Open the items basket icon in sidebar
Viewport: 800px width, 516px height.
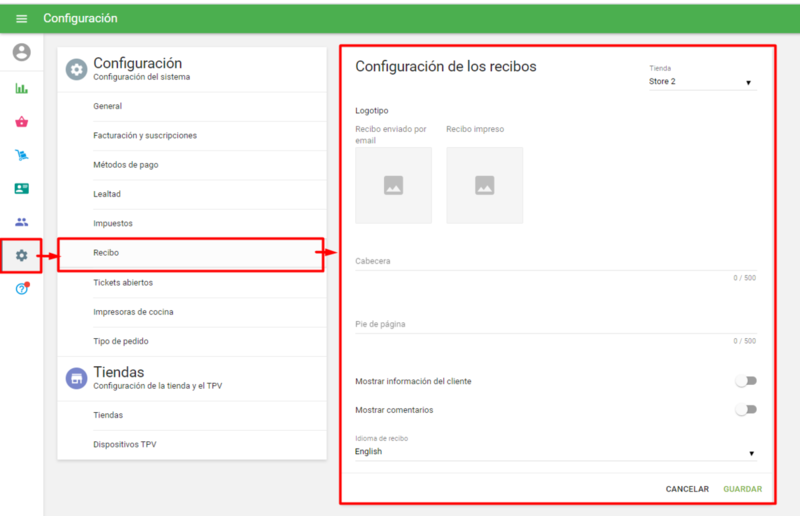[x=21, y=122]
